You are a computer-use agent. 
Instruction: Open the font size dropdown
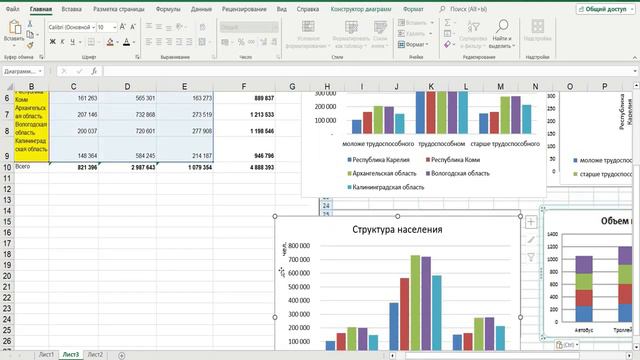pos(114,27)
